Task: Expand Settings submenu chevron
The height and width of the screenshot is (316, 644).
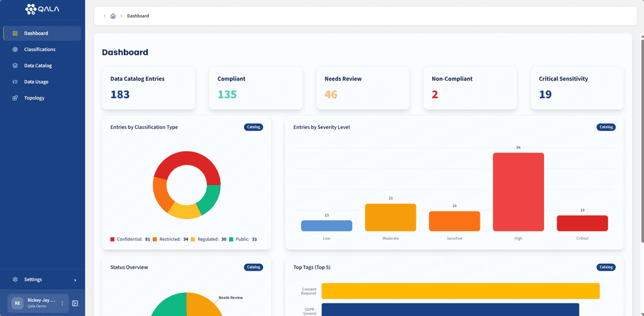Action: [75, 280]
